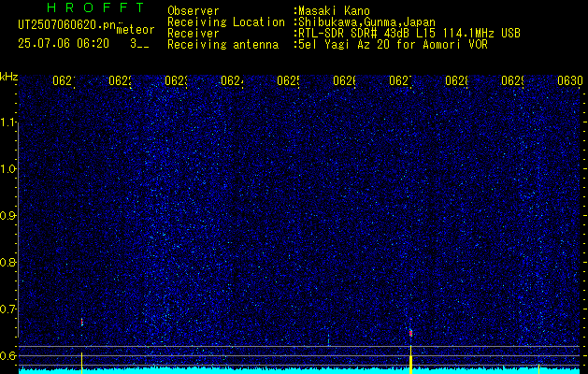Click the small yellow power spike near 0629
This screenshot has width=588, height=374.
[538, 368]
